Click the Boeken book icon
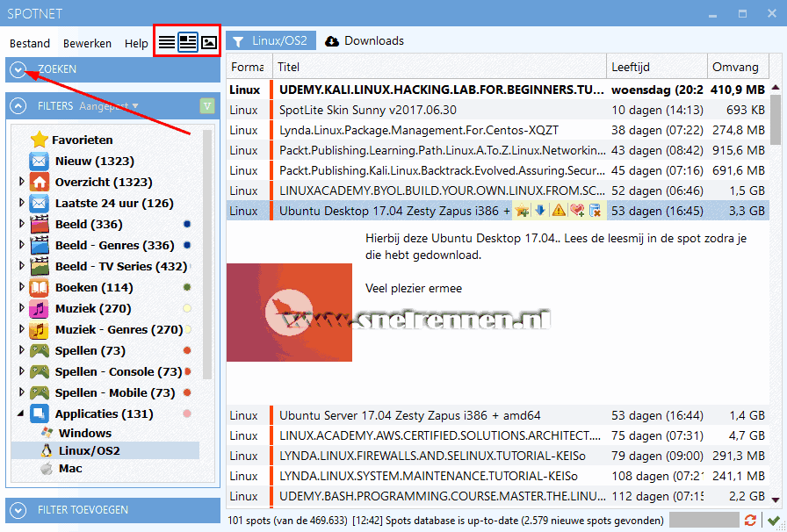 tap(39, 288)
